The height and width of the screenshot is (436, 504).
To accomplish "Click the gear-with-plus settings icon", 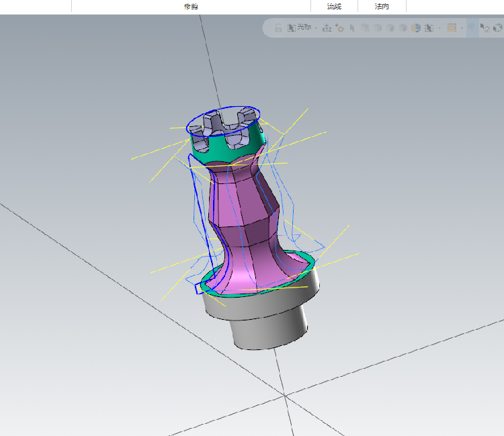I will [339, 28].
